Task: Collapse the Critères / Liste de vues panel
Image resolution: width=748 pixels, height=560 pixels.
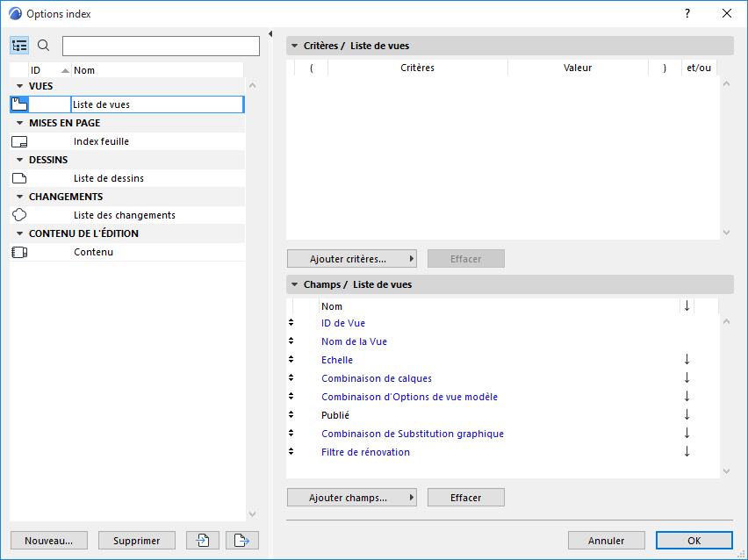Action: pyautogui.click(x=293, y=45)
